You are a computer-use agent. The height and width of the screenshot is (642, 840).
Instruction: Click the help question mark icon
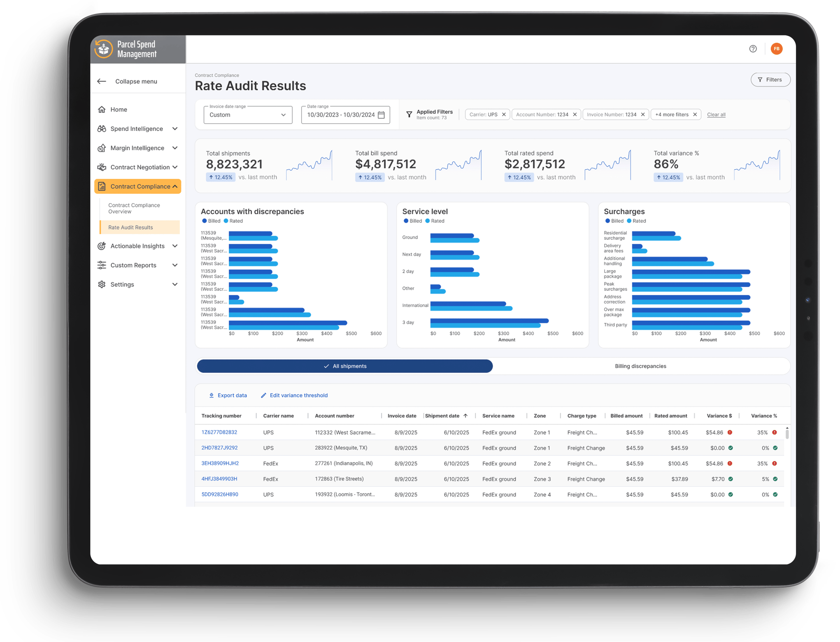[x=752, y=49]
